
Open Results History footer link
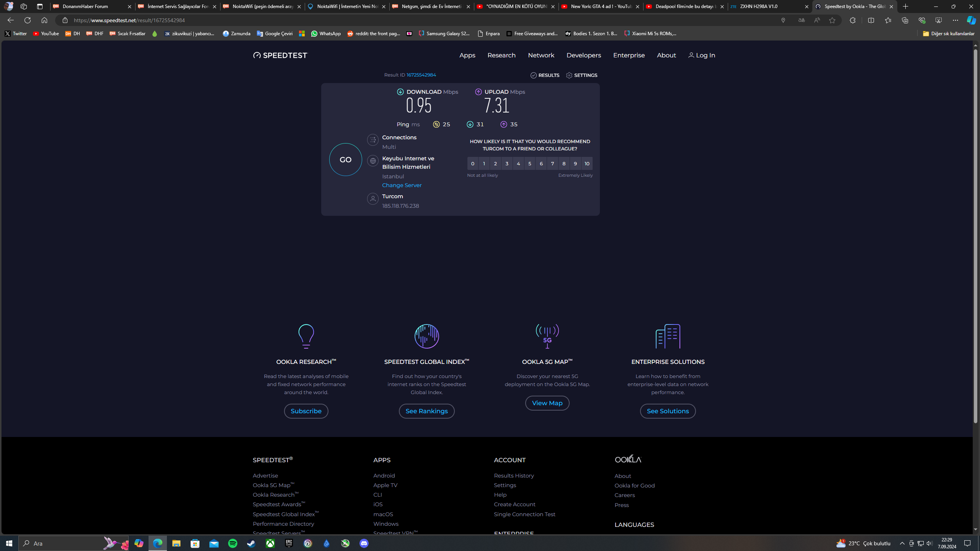click(x=514, y=476)
